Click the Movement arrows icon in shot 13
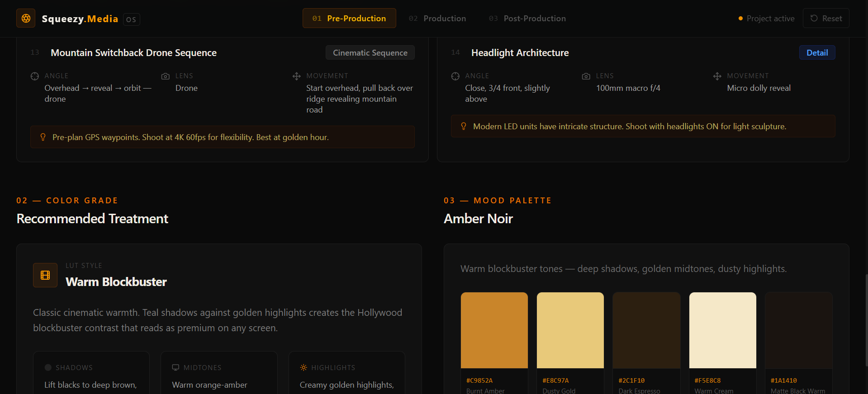868x394 pixels. (297, 76)
